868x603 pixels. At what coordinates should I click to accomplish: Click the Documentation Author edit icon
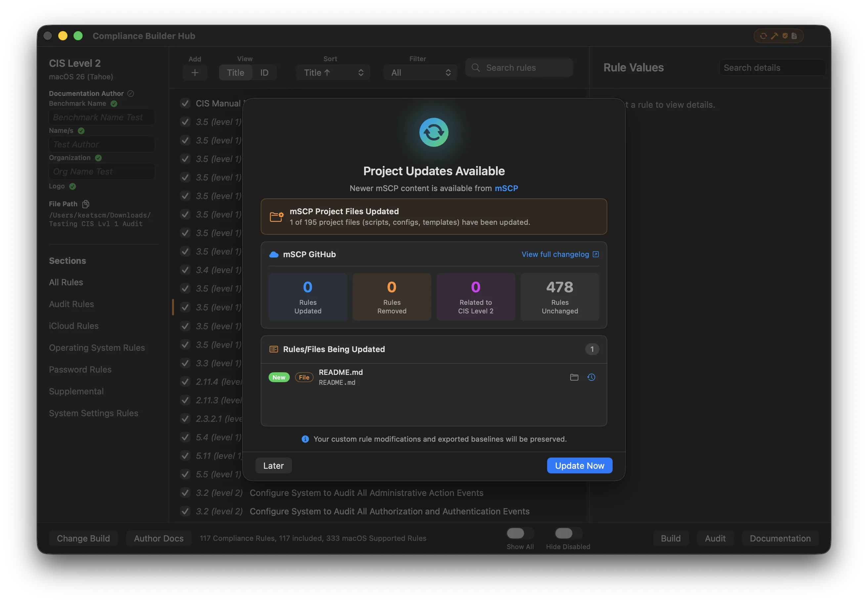130,93
